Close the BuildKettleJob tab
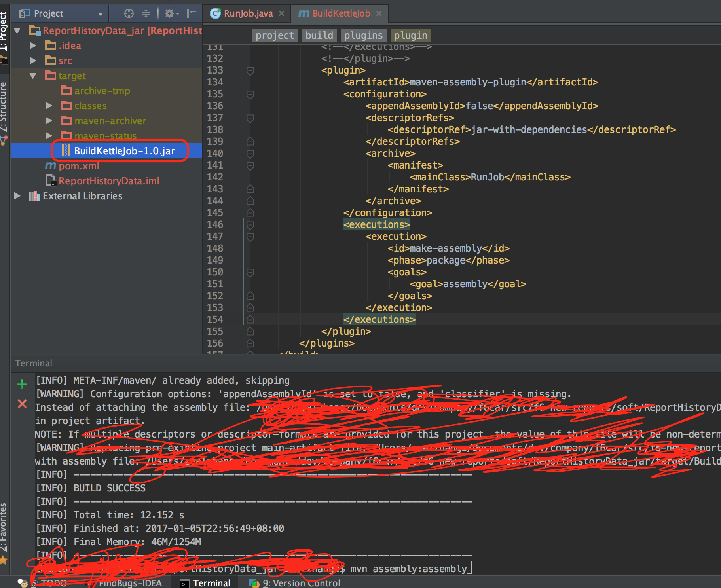The image size is (721, 588). pyautogui.click(x=379, y=13)
